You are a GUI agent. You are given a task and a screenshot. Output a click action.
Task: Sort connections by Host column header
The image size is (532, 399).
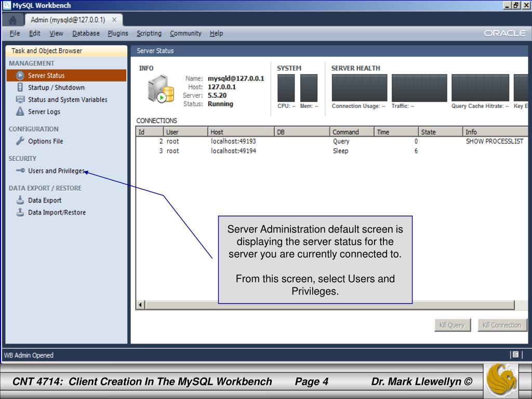pyautogui.click(x=241, y=131)
